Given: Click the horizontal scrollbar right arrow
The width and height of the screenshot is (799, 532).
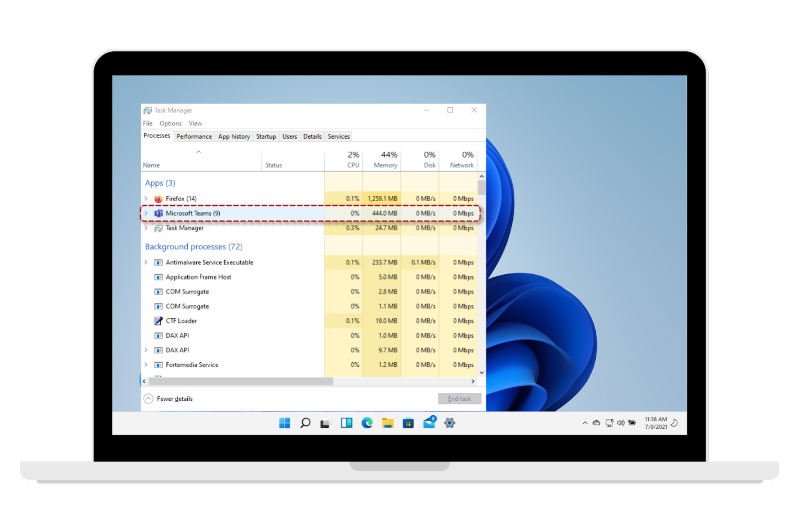Looking at the screenshot, I should (473, 381).
